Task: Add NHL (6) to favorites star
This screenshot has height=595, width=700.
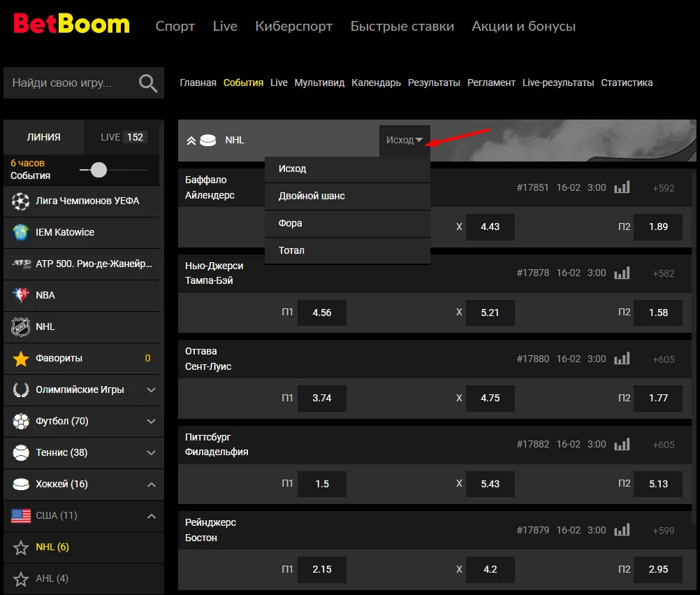Action: click(x=20, y=547)
